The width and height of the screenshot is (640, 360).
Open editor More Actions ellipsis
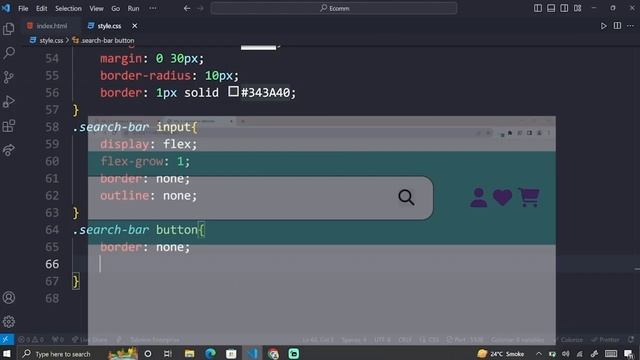631,26
